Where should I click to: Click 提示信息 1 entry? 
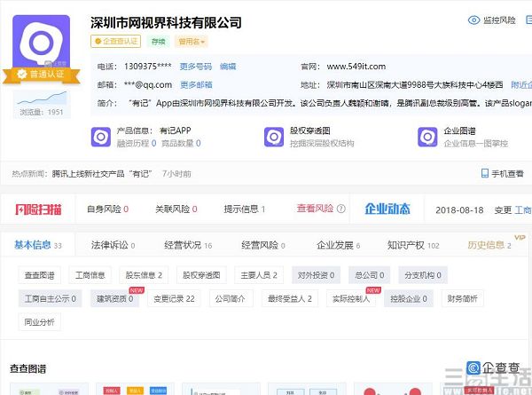point(245,209)
